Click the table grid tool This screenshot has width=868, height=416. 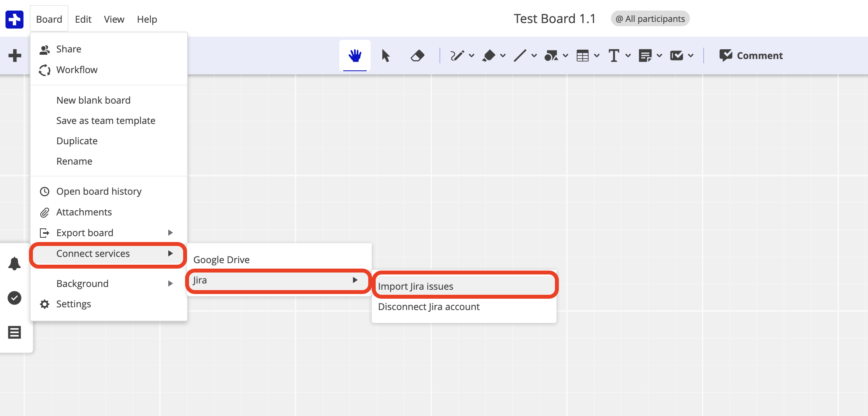click(x=582, y=56)
